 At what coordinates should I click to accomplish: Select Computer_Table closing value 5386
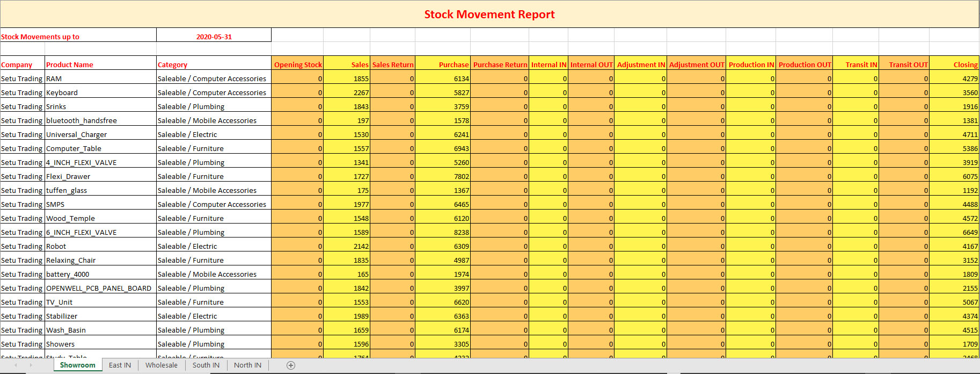954,147
